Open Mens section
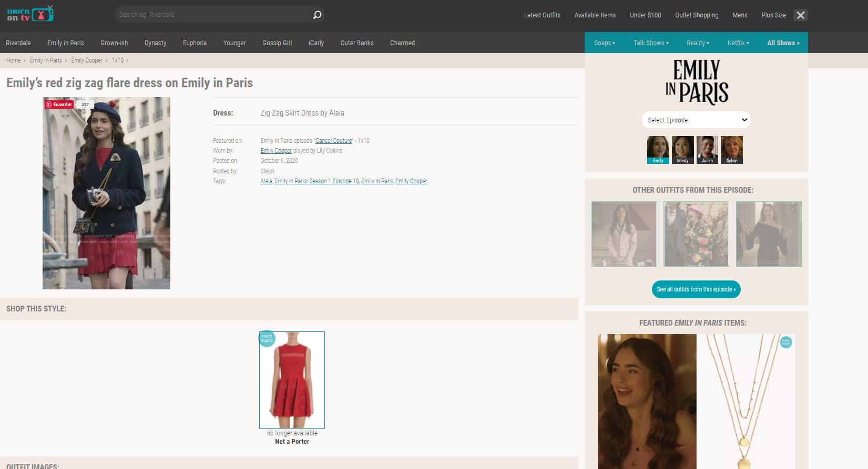This screenshot has width=868, height=469. point(740,15)
